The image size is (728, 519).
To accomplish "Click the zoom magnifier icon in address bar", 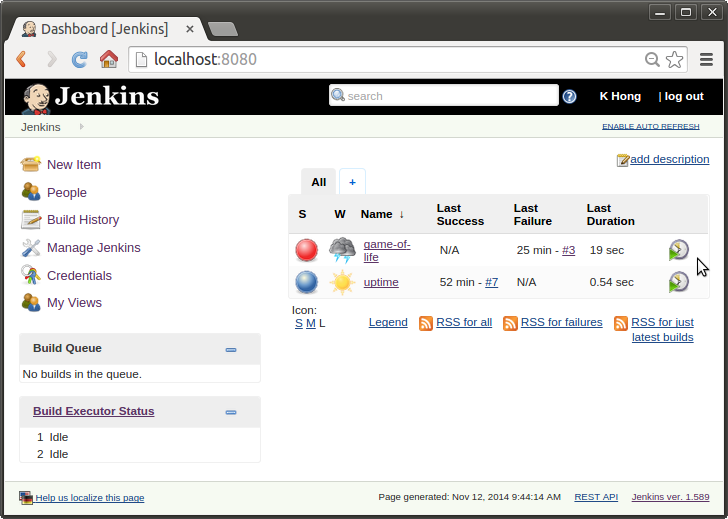I will point(652,59).
